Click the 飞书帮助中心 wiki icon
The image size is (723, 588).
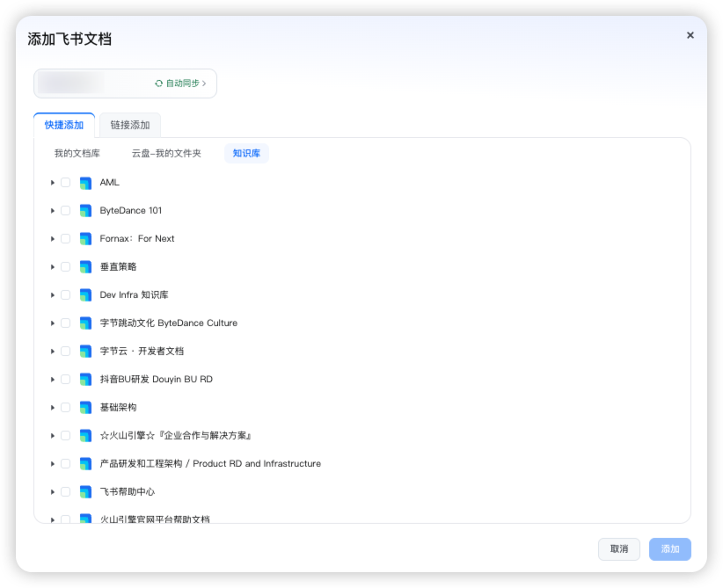click(x=85, y=492)
